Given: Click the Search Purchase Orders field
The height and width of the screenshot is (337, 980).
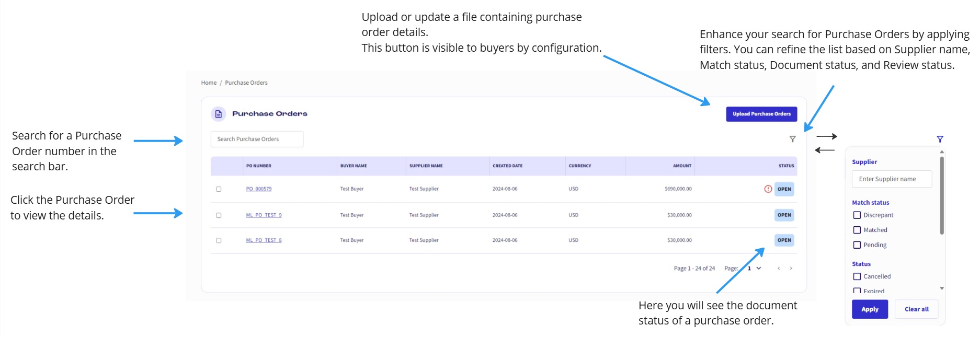Looking at the screenshot, I should tap(257, 139).
